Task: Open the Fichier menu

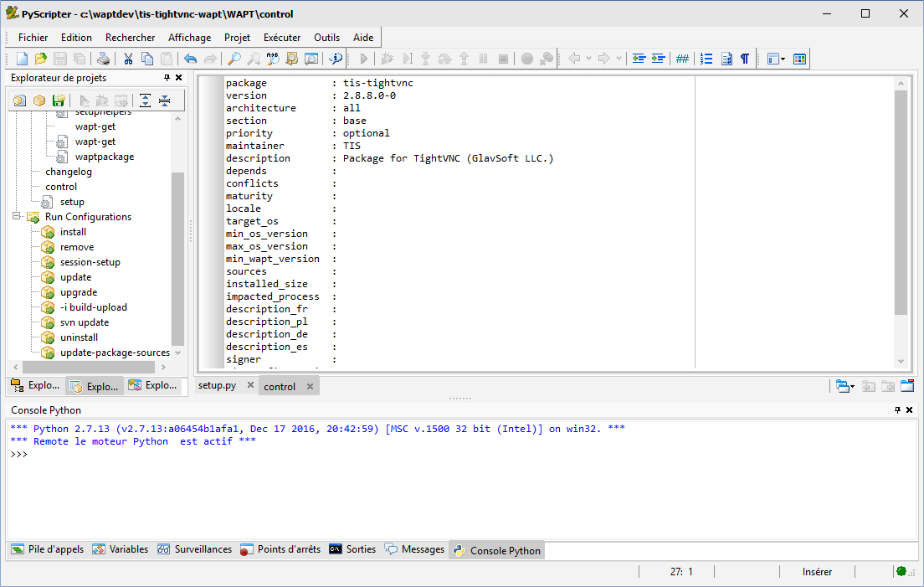Action: (x=33, y=37)
